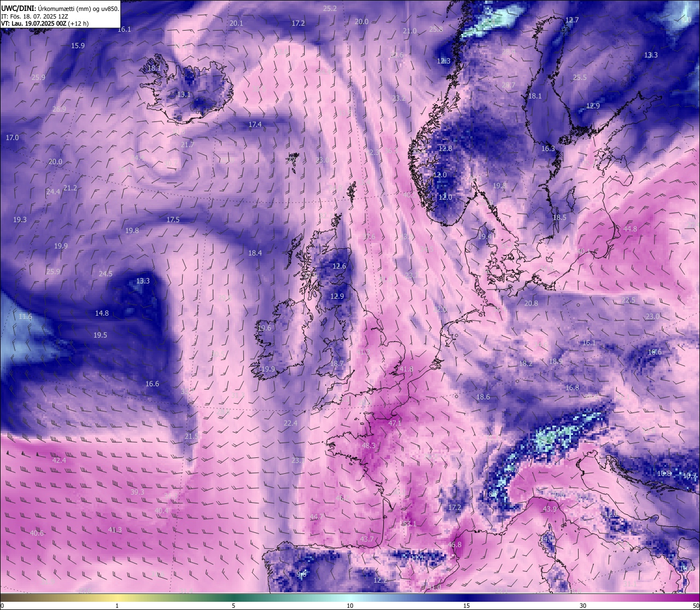Click the 48.3 value label
Image resolution: width=700 pixels, height=610 pixels.
click(x=369, y=446)
